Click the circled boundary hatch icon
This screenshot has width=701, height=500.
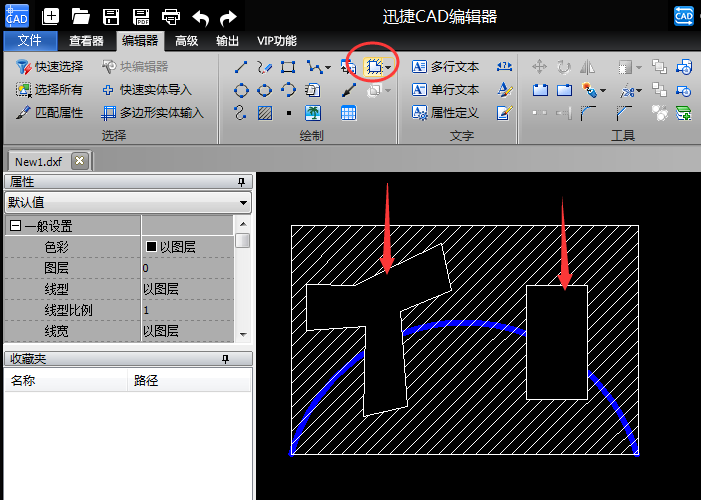374,67
